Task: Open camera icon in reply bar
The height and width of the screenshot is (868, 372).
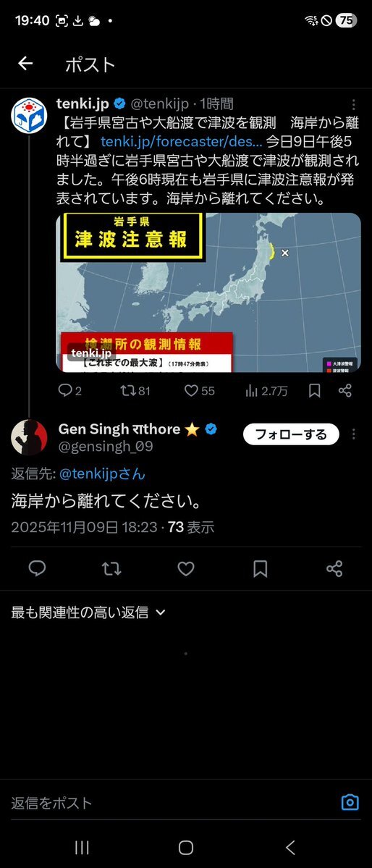Action: 350,802
